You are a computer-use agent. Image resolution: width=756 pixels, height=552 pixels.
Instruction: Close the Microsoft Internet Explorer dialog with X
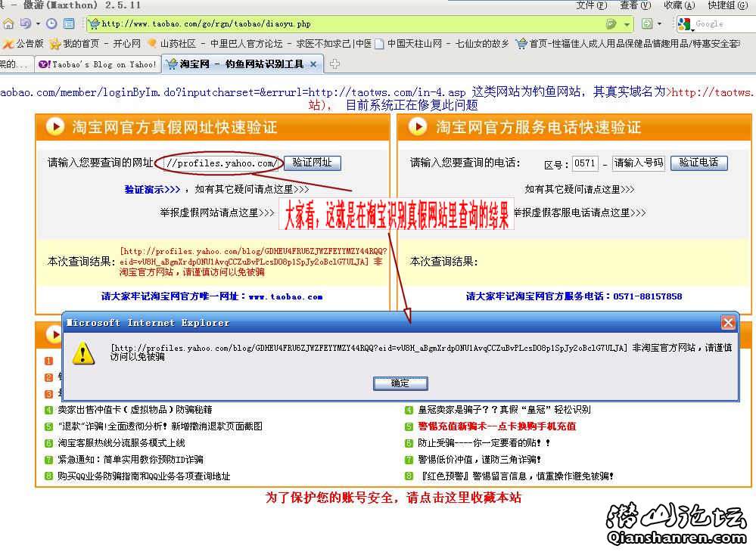pyautogui.click(x=728, y=323)
